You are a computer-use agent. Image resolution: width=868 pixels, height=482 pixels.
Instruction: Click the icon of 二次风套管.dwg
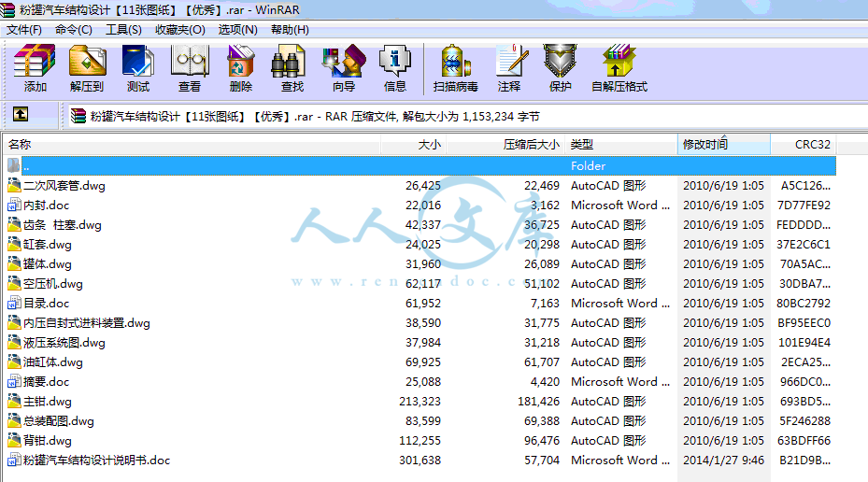[x=14, y=185]
